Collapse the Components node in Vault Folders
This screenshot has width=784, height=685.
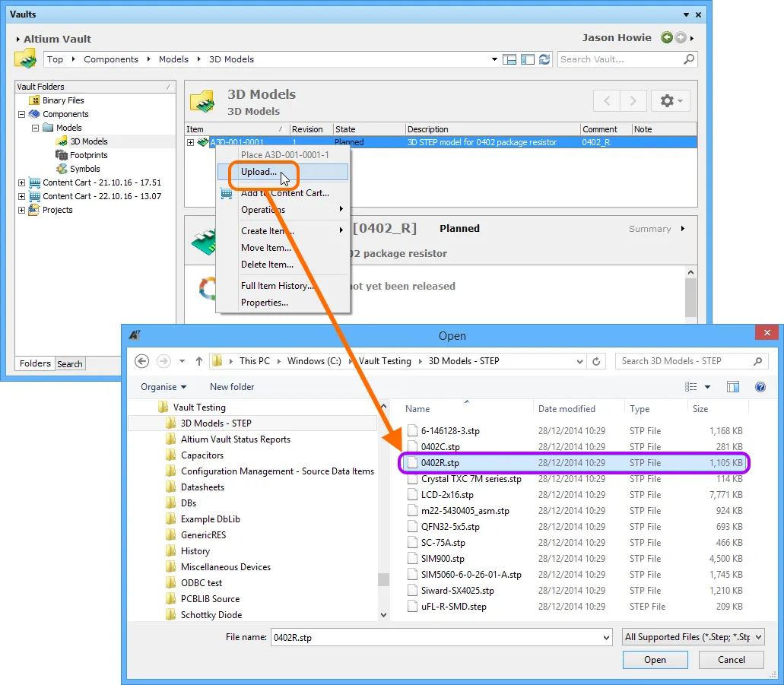pos(21,114)
